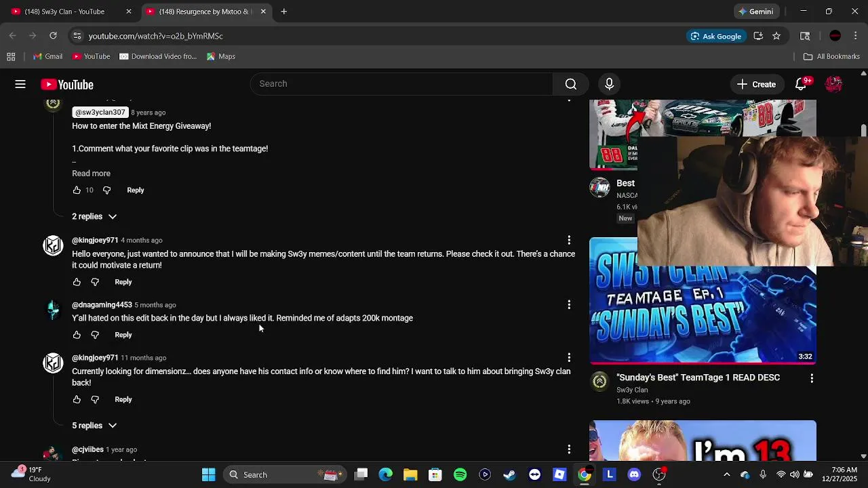
Task: Install app icon in address bar
Action: (758, 36)
